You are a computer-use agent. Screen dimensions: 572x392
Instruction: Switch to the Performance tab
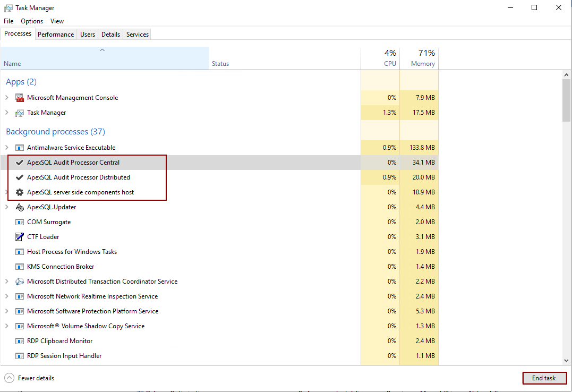click(56, 34)
